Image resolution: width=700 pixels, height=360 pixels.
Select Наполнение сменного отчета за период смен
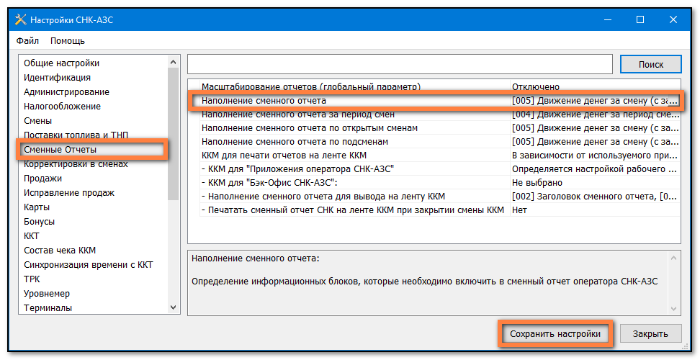click(x=440, y=114)
